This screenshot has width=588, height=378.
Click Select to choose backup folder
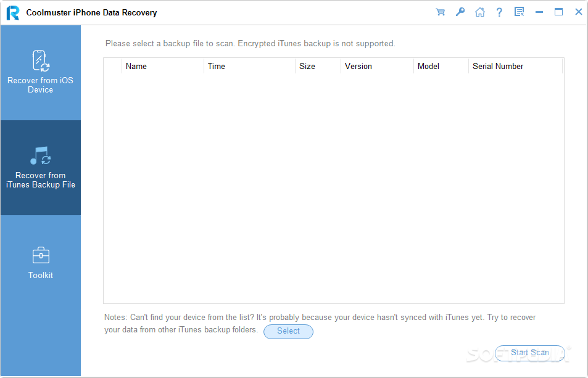click(x=288, y=331)
